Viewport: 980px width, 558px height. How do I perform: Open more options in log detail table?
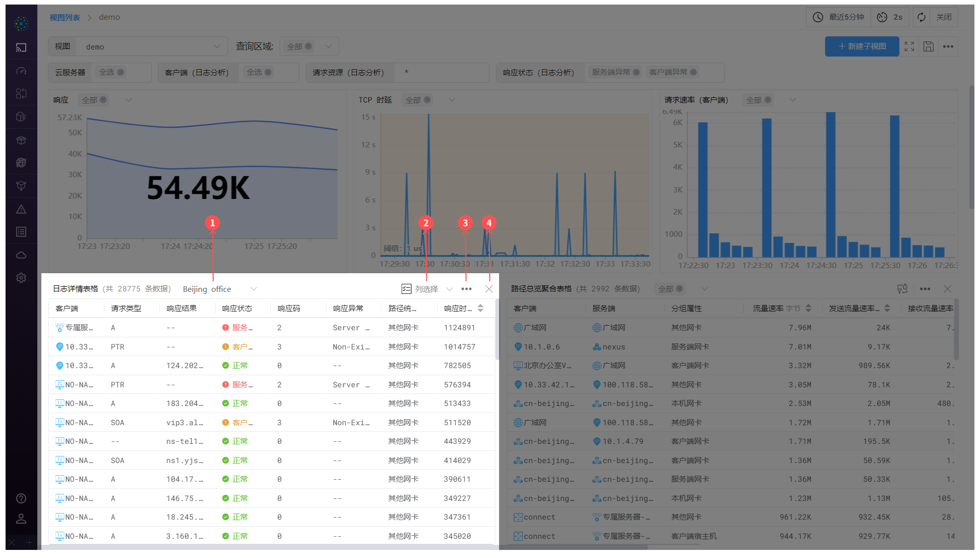click(466, 289)
